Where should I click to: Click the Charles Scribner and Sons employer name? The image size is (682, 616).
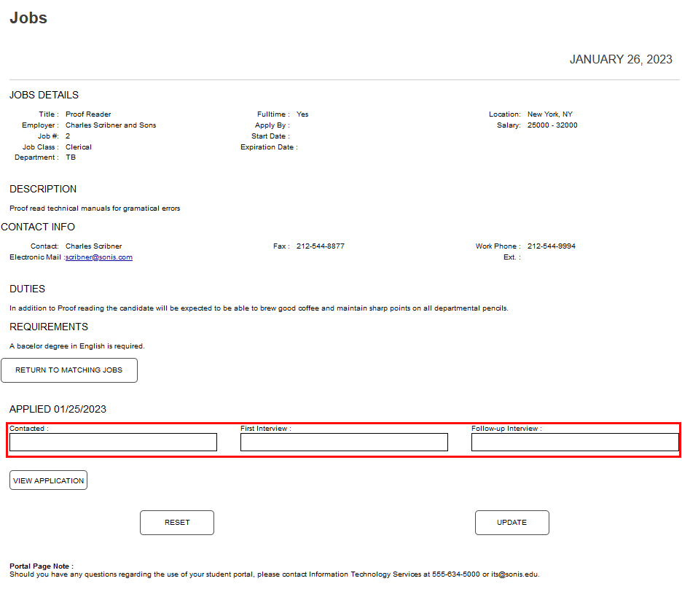111,125
